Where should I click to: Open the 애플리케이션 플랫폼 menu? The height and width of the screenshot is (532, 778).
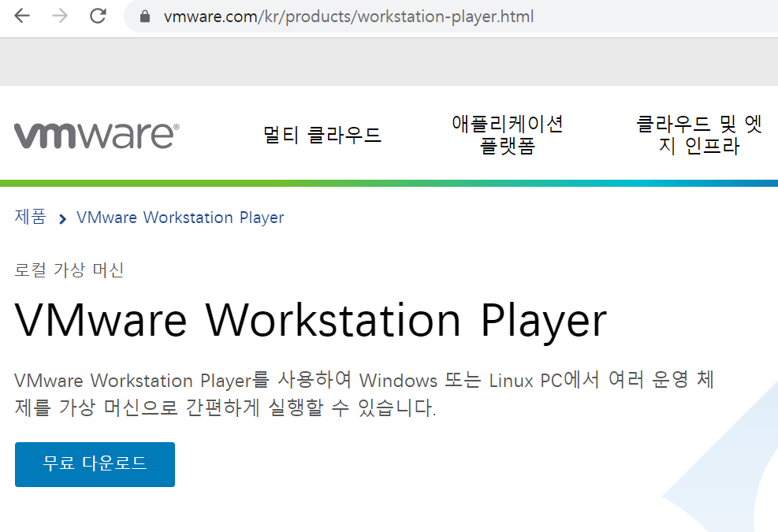pos(507,135)
